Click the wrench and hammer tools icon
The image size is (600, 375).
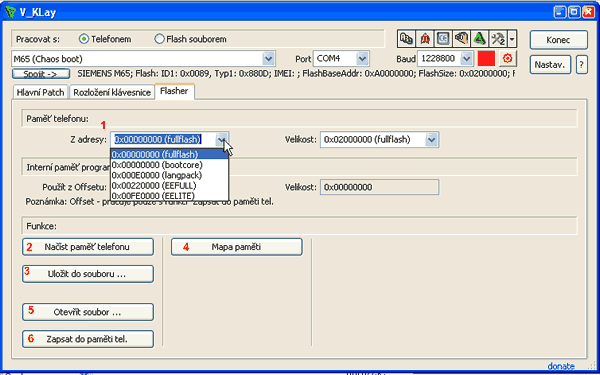click(x=498, y=39)
